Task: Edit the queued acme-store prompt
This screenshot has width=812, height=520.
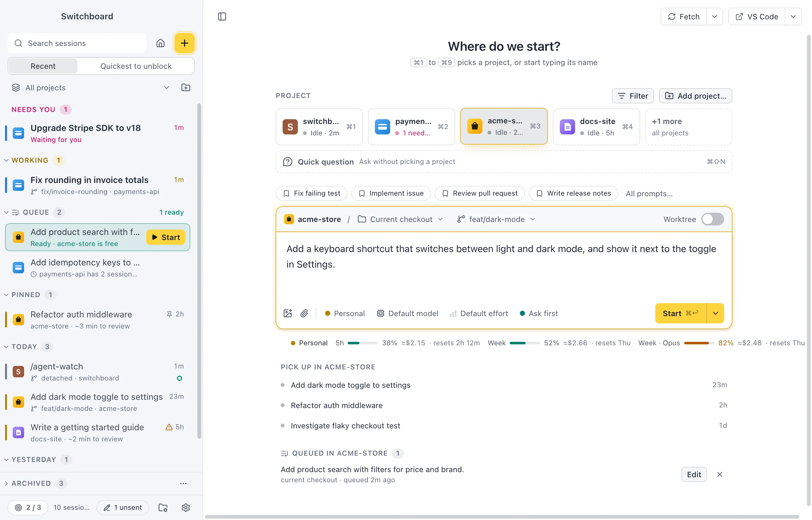Action: click(694, 474)
